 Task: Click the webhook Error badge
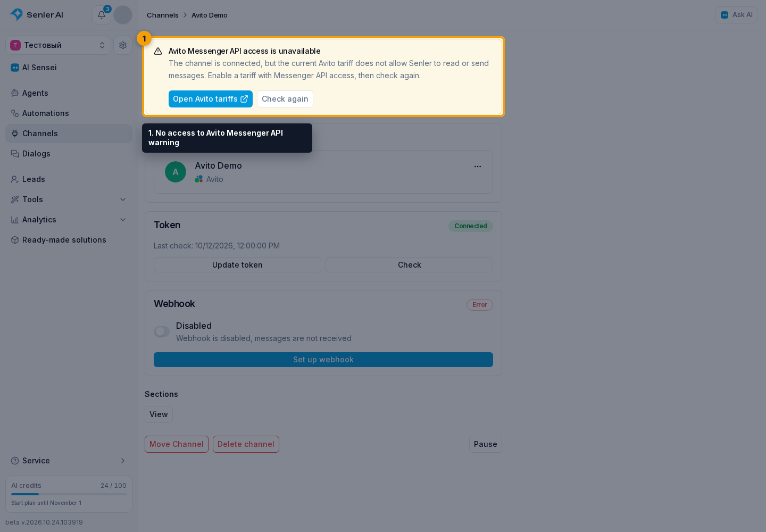480,305
